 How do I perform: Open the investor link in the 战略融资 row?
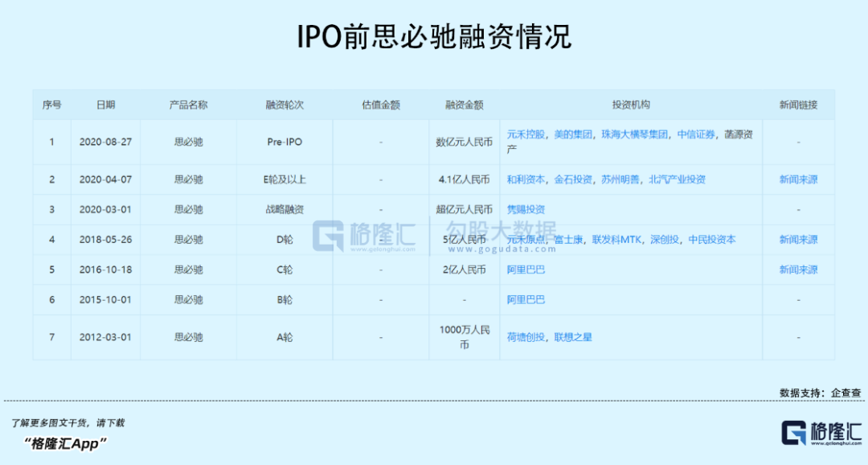[526, 209]
